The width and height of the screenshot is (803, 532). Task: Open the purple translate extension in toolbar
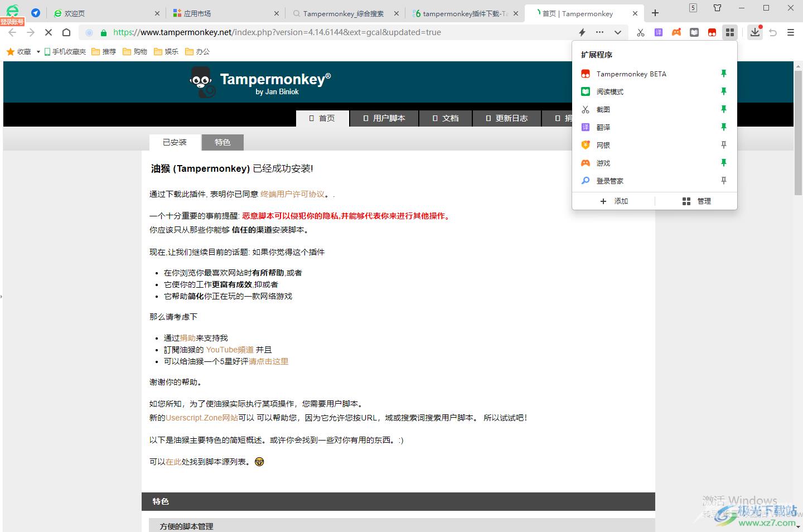click(x=659, y=32)
